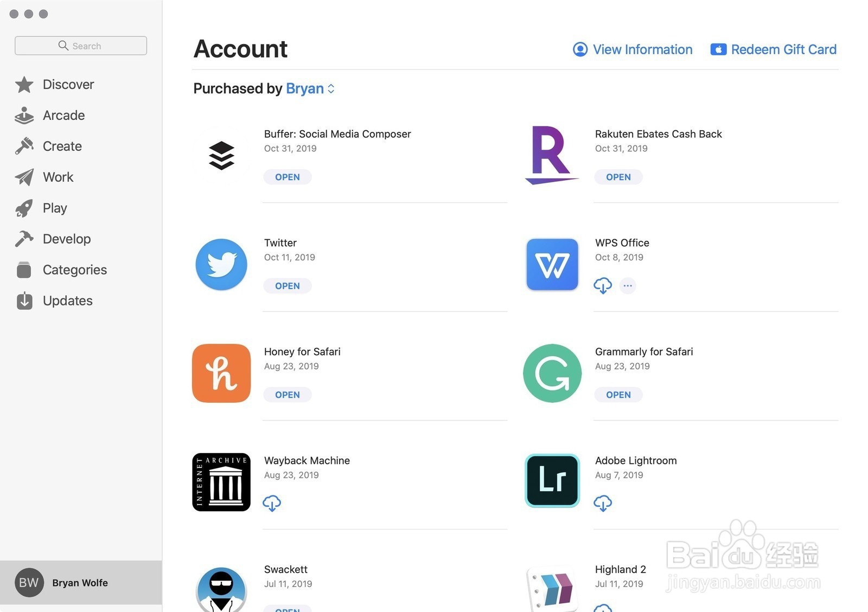Click the WPS Office title
The image size is (868, 612).
[x=622, y=243]
